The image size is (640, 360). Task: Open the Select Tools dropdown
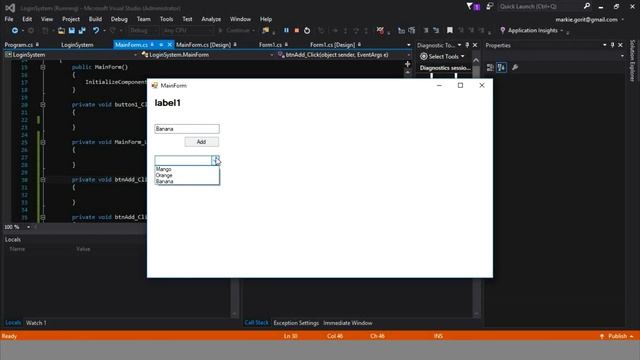tap(443, 56)
